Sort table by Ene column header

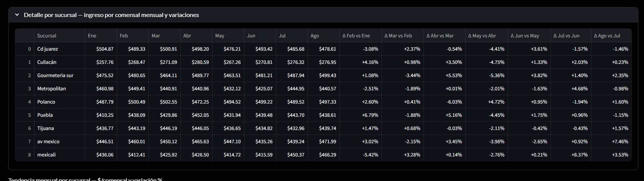click(92, 36)
